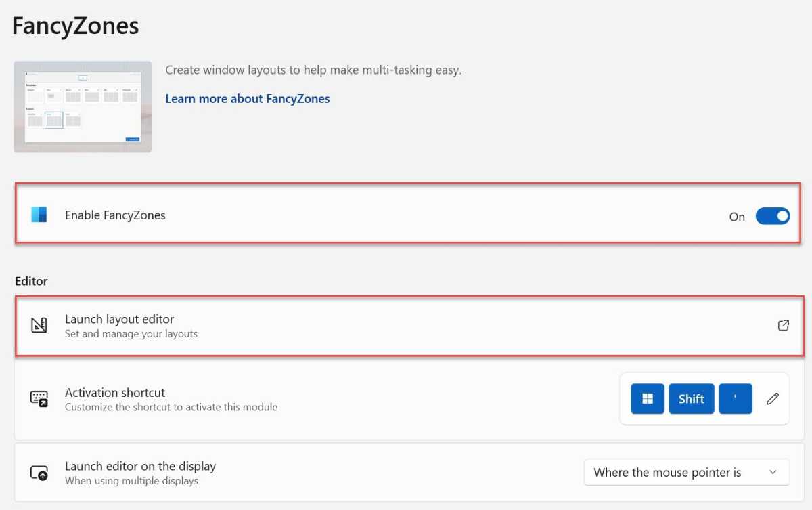Click the FancyZones preview thumbnail image

[x=83, y=107]
